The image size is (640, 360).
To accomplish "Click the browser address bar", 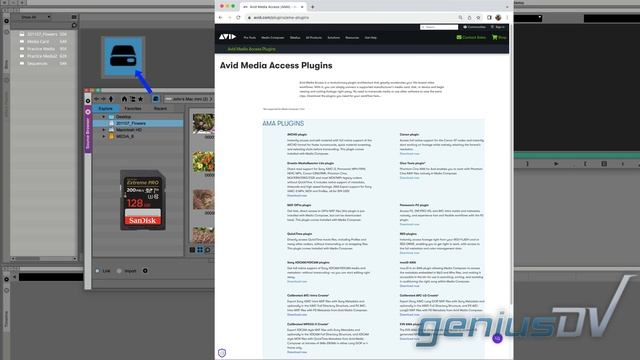I will 351,18.
